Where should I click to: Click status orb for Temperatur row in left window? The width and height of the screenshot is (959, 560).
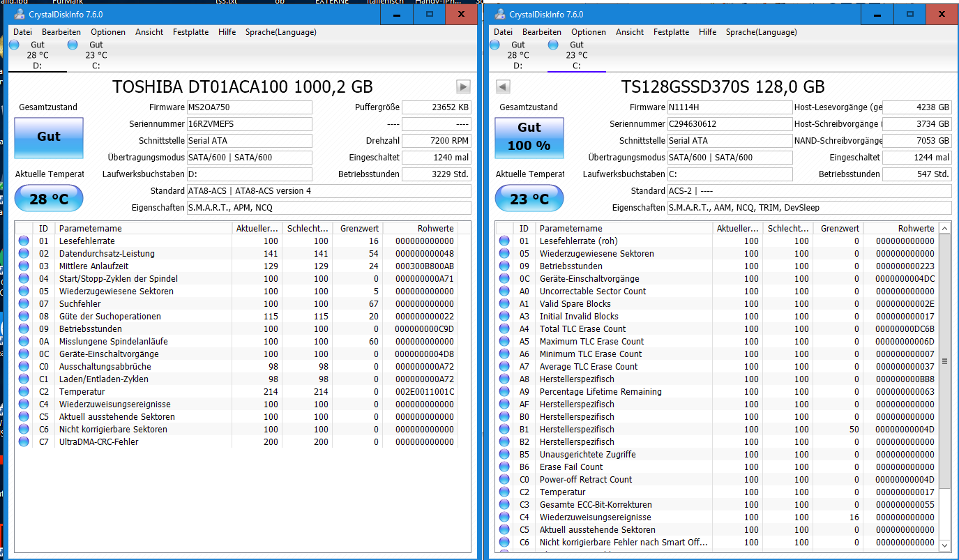(24, 391)
